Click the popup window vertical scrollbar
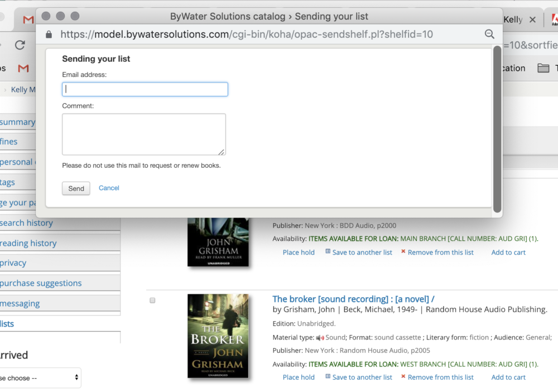 tap(497, 129)
